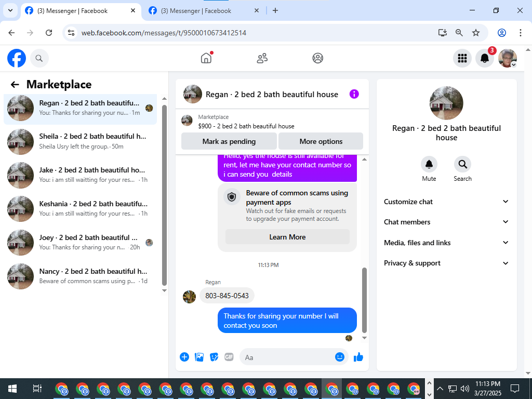Open a new browser tab
This screenshot has height=399, width=532.
click(x=275, y=10)
